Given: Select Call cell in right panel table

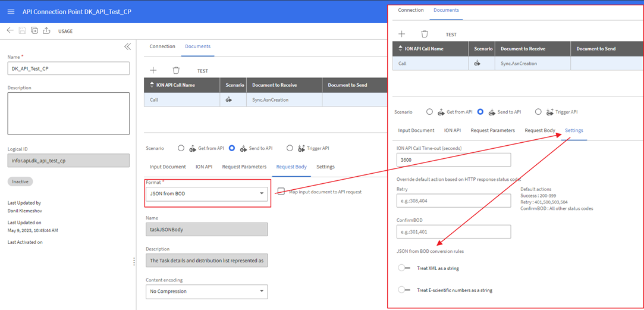Looking at the screenshot, I should point(431,64).
